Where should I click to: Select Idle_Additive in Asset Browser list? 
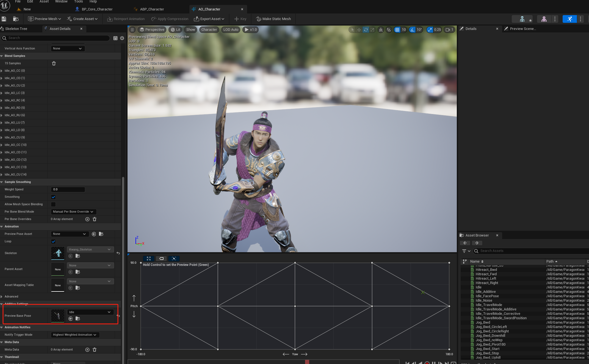tap(486, 292)
